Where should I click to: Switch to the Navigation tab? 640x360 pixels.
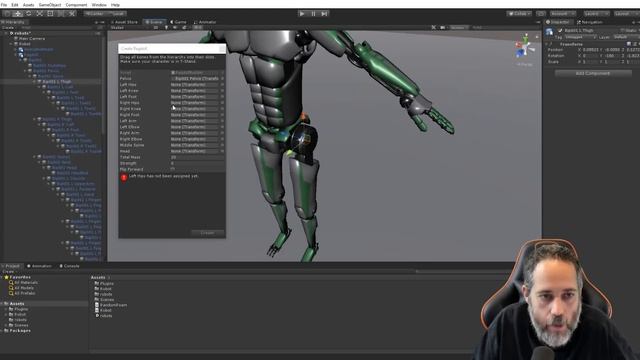590,22
